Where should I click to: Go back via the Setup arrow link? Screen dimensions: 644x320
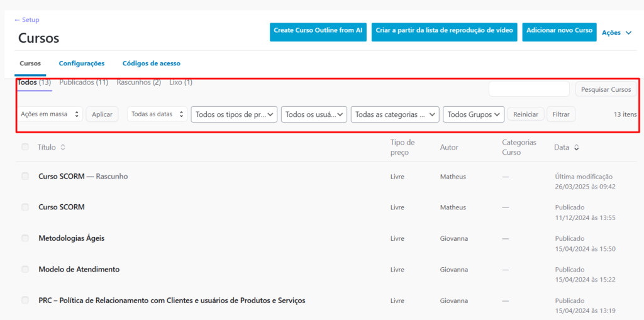click(x=26, y=20)
